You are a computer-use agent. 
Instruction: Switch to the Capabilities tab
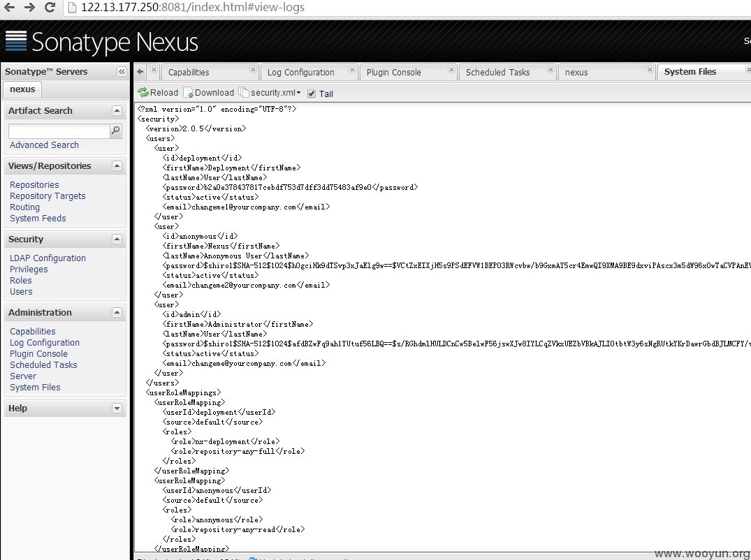(x=189, y=73)
